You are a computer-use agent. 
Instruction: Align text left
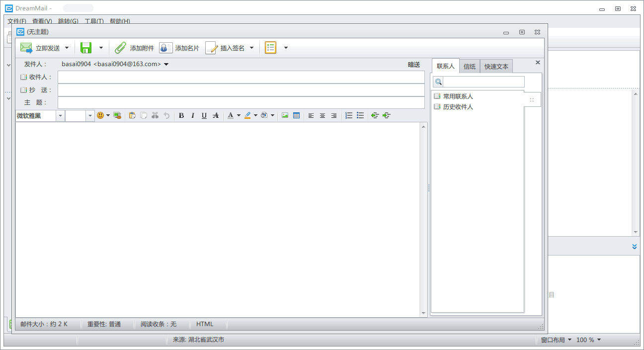pos(311,115)
